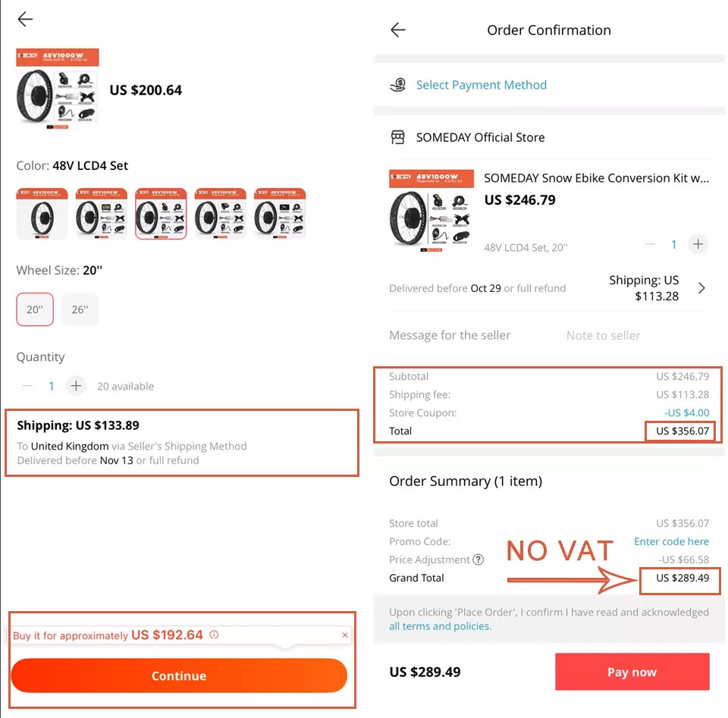Select the last color variant thumbnail
This screenshot has height=718, width=728.
tap(280, 214)
